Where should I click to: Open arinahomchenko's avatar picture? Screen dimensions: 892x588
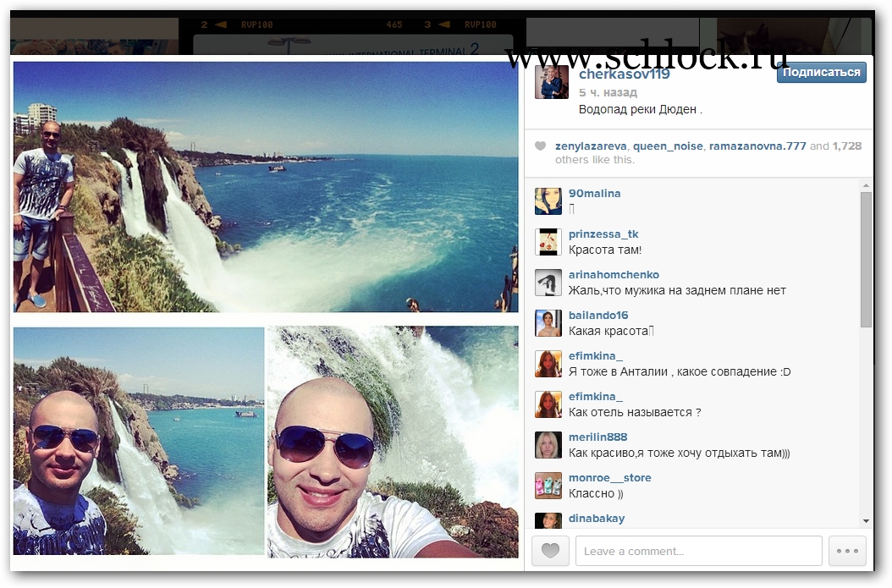[x=548, y=283]
